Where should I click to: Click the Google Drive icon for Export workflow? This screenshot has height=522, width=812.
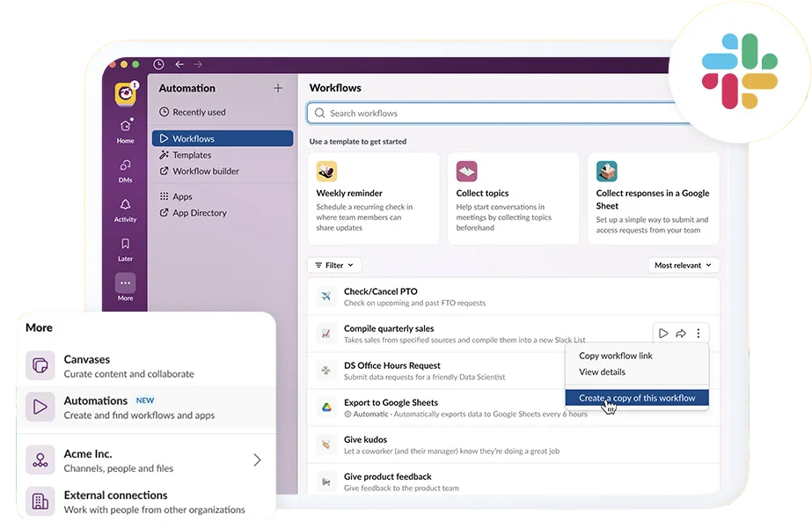point(326,408)
